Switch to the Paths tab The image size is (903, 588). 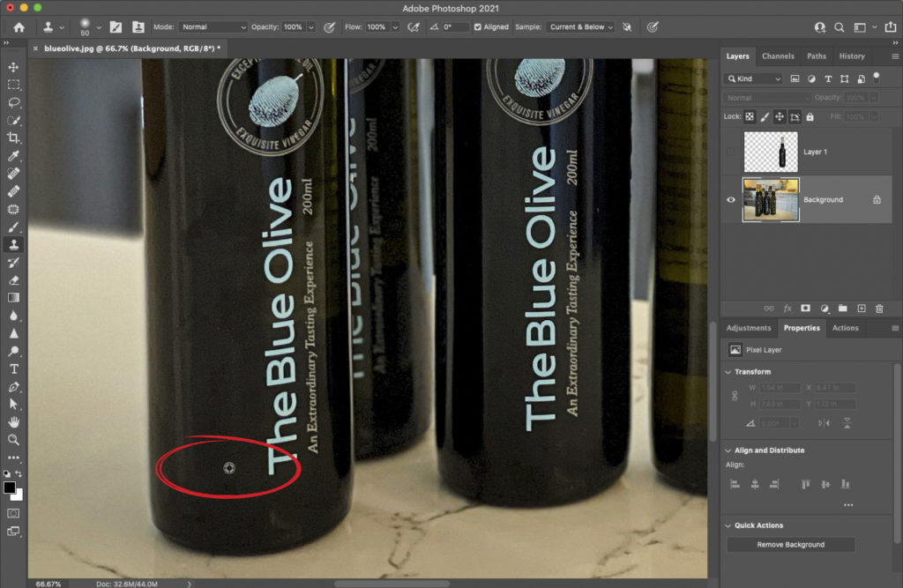(816, 56)
